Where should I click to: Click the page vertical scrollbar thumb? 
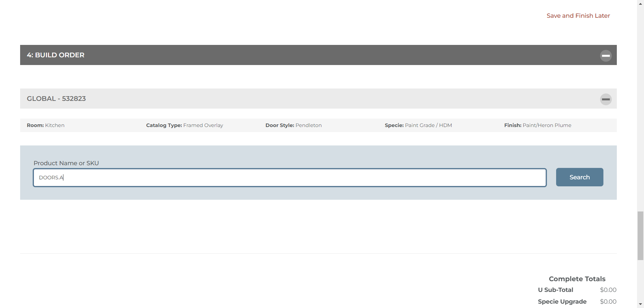tap(640, 236)
